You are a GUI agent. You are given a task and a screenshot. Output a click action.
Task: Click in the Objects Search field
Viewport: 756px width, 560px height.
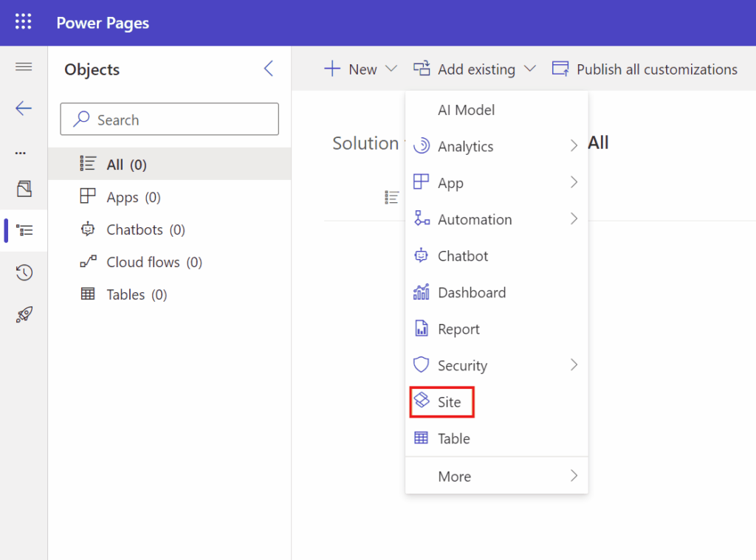(x=169, y=120)
